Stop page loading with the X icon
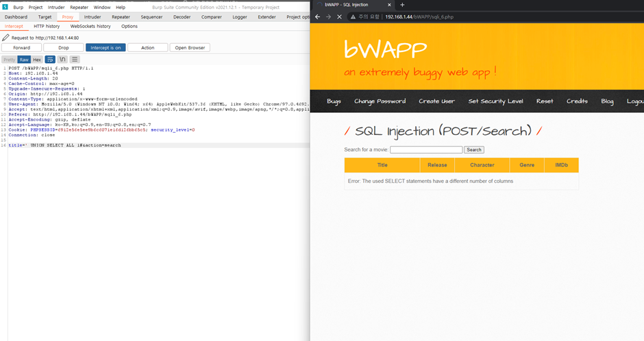 pyautogui.click(x=339, y=17)
